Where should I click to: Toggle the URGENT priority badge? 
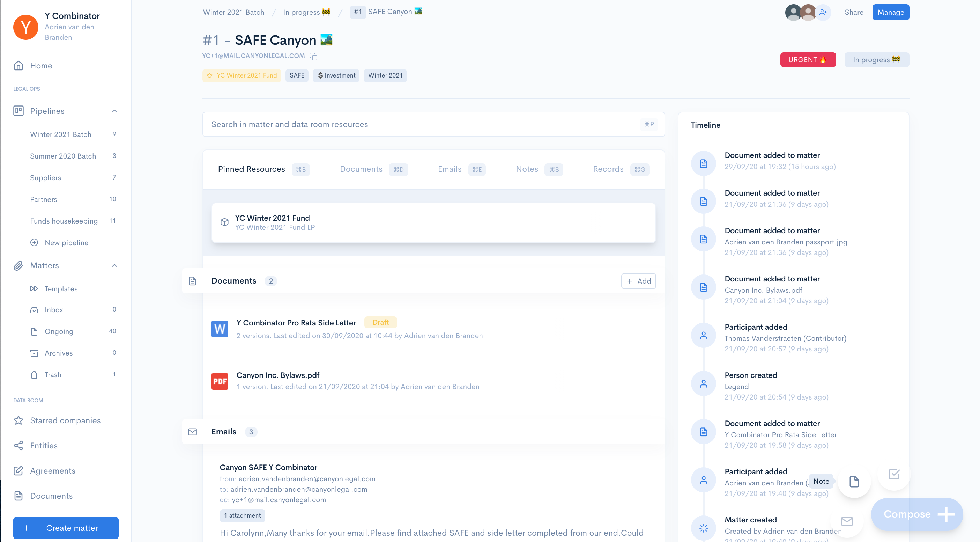tap(808, 60)
